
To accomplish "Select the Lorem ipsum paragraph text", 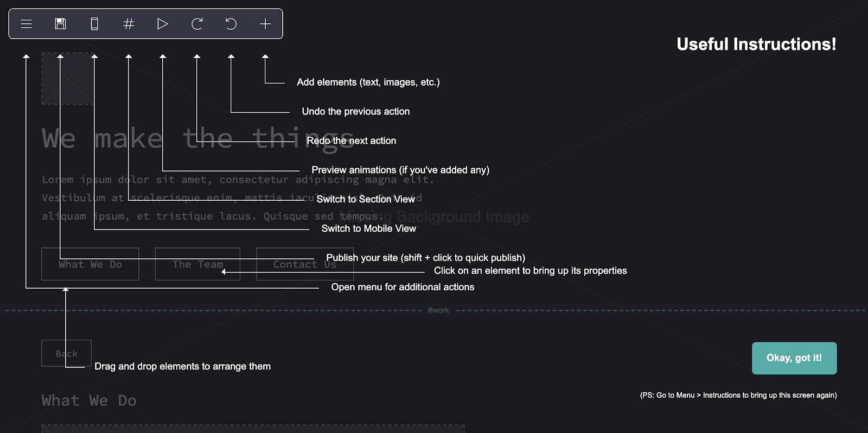I will point(238,198).
